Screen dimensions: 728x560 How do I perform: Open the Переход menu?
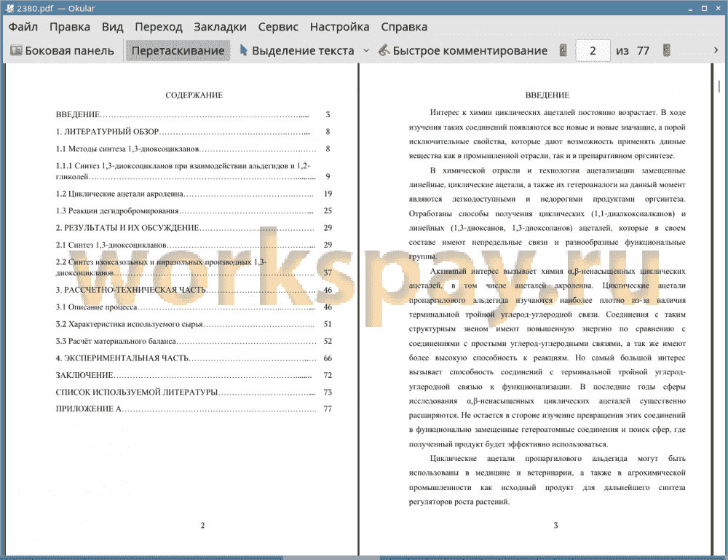(158, 27)
